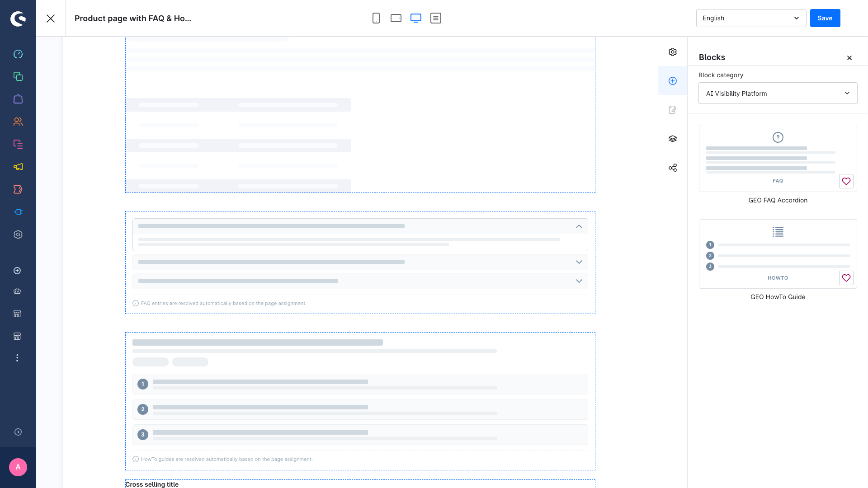The width and height of the screenshot is (868, 488).
Task: Switch to mobile viewport preview
Action: 376,18
